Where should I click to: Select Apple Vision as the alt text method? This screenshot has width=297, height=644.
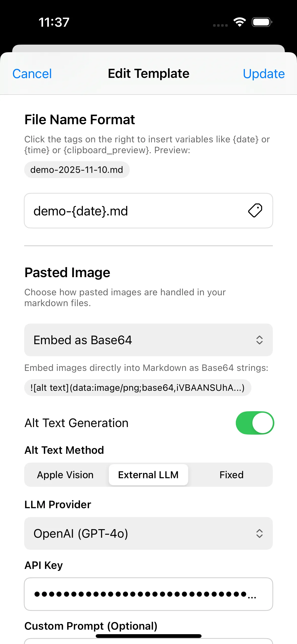click(x=65, y=475)
